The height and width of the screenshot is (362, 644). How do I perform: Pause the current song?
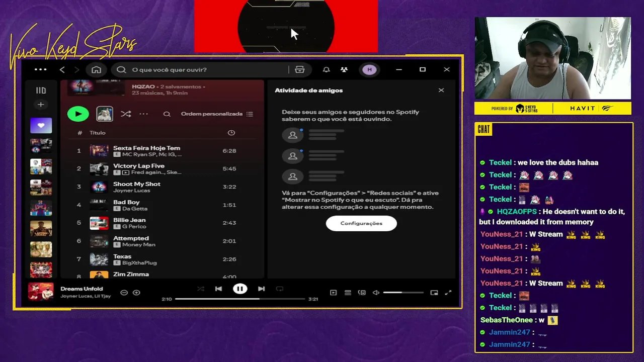point(240,289)
